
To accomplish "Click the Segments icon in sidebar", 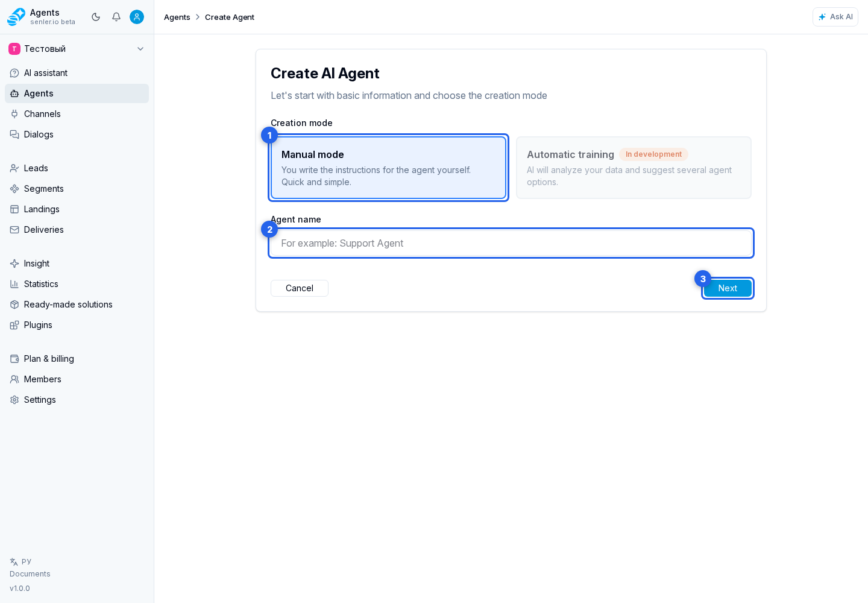I will (14, 189).
